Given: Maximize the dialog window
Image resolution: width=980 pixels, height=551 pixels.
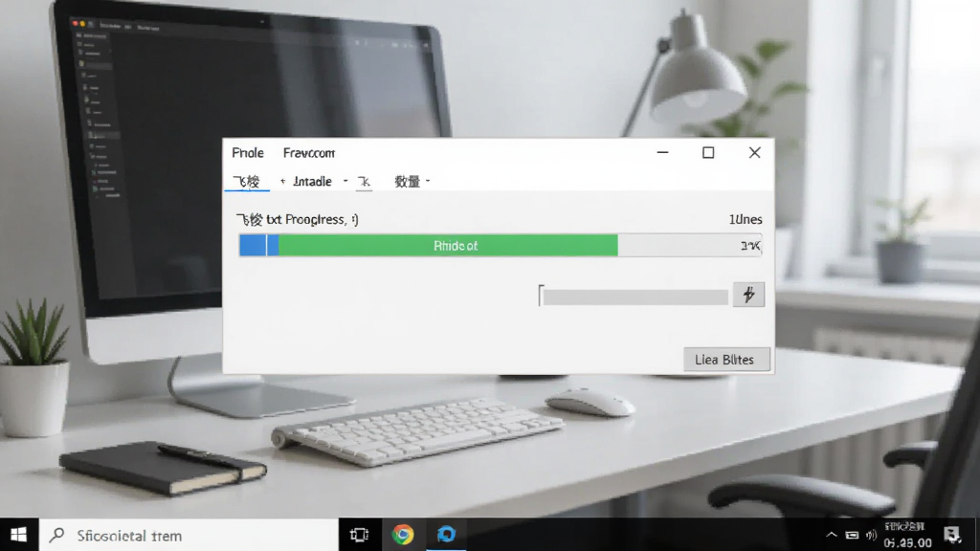Looking at the screenshot, I should 708,152.
